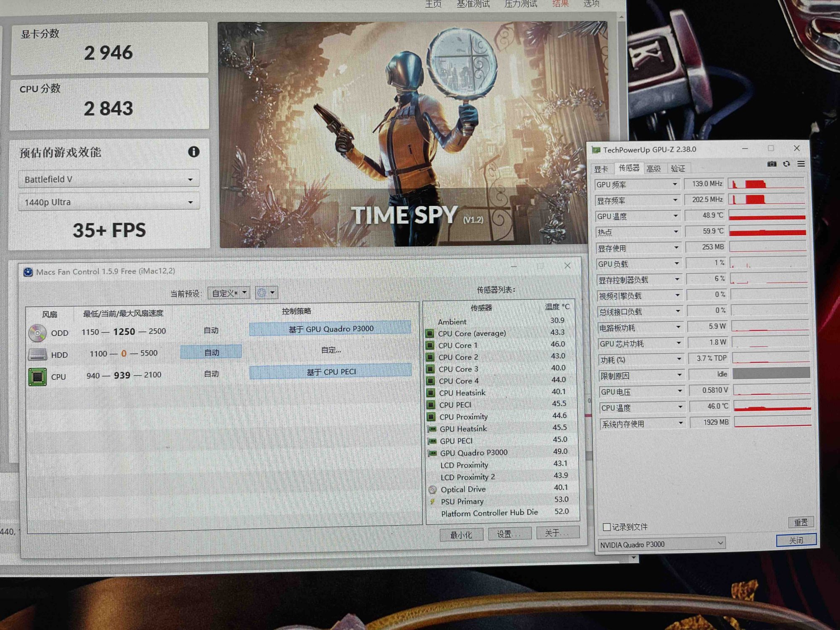
Task: Open the Battlefield V game dropdown
Action: [x=108, y=179]
